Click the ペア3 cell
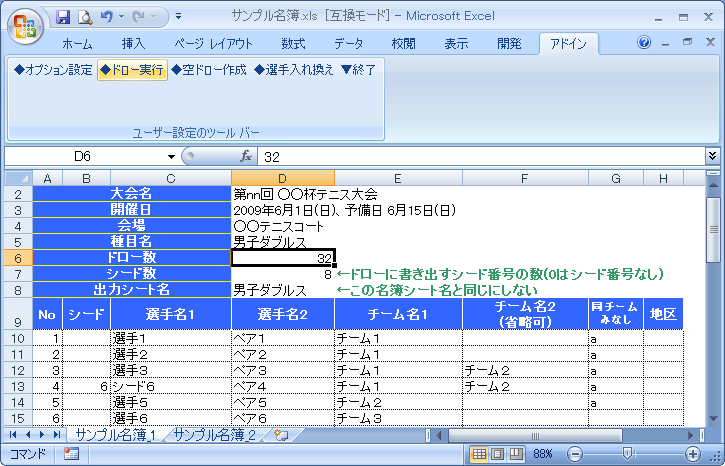The height and width of the screenshot is (466, 725). pyautogui.click(x=283, y=370)
